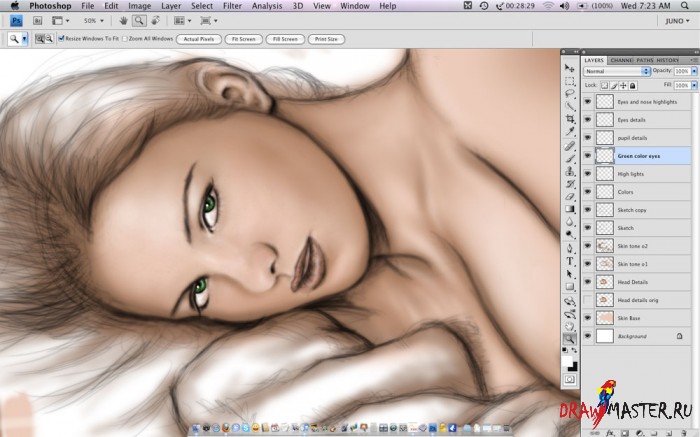Hide the Background layer
This screenshot has height=437, width=700.
pyautogui.click(x=588, y=336)
